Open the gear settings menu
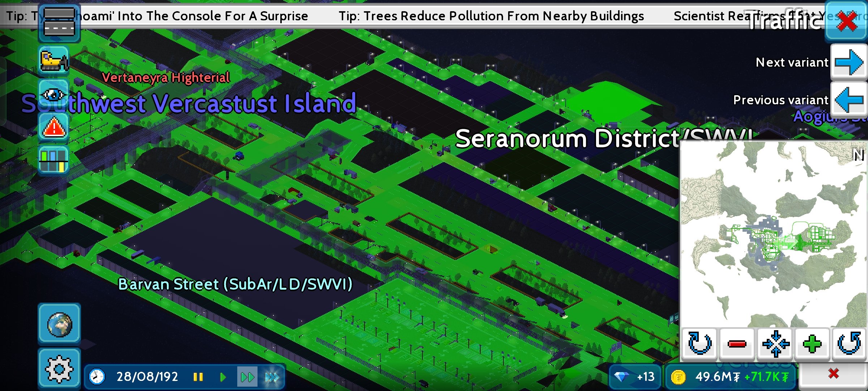868x391 pixels. [x=59, y=369]
